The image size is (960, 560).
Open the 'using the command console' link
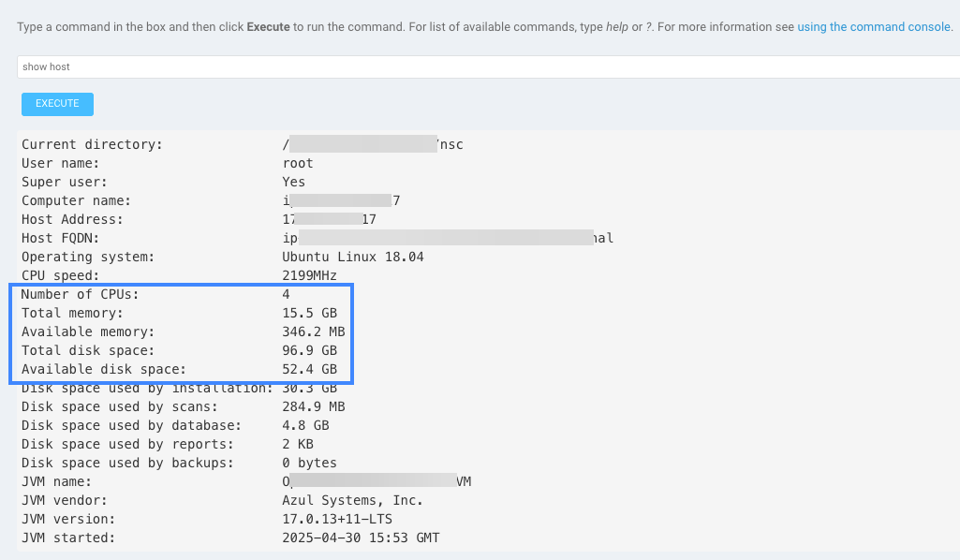click(x=874, y=27)
